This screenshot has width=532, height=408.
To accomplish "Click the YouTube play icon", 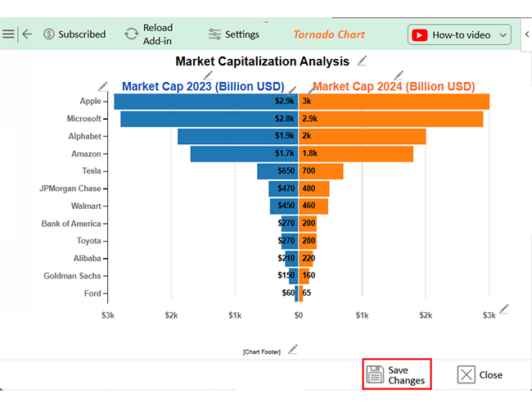I will [x=419, y=35].
